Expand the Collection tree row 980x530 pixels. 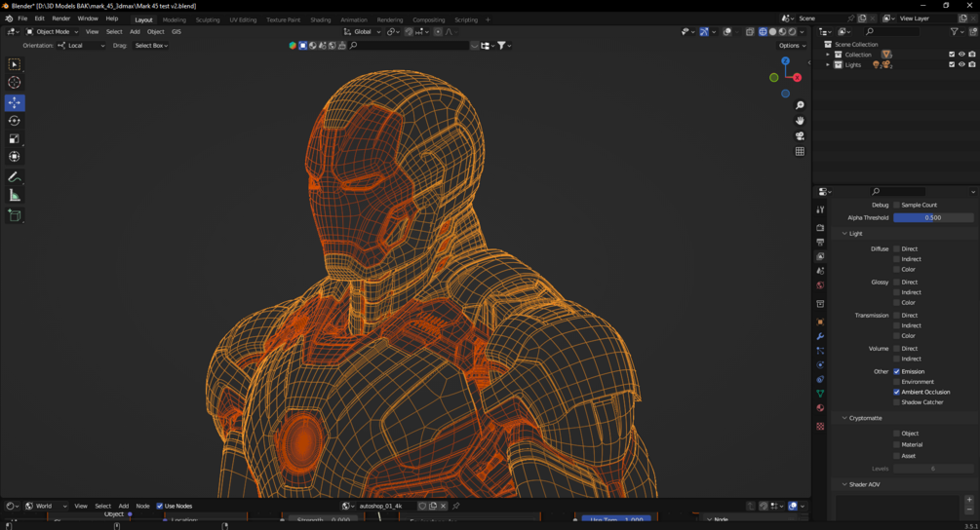point(828,55)
